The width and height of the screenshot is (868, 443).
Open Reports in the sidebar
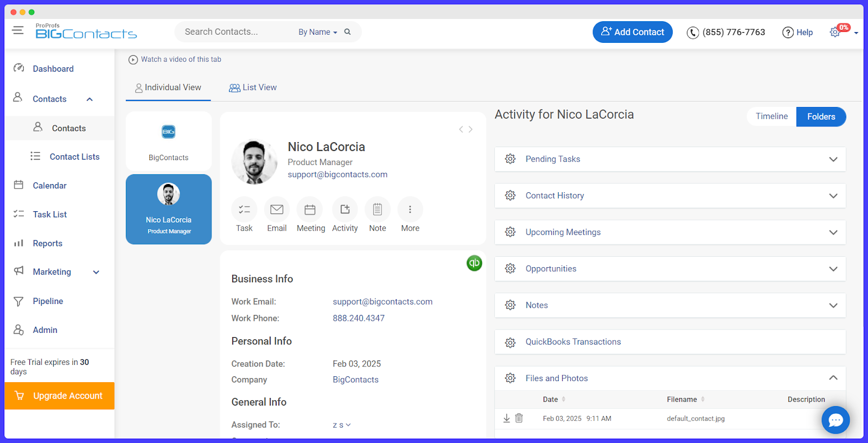(x=47, y=244)
